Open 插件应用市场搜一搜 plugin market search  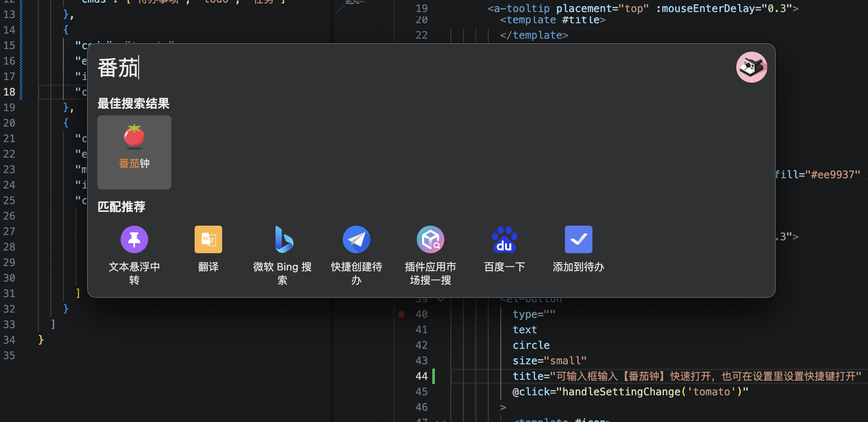[430, 240]
